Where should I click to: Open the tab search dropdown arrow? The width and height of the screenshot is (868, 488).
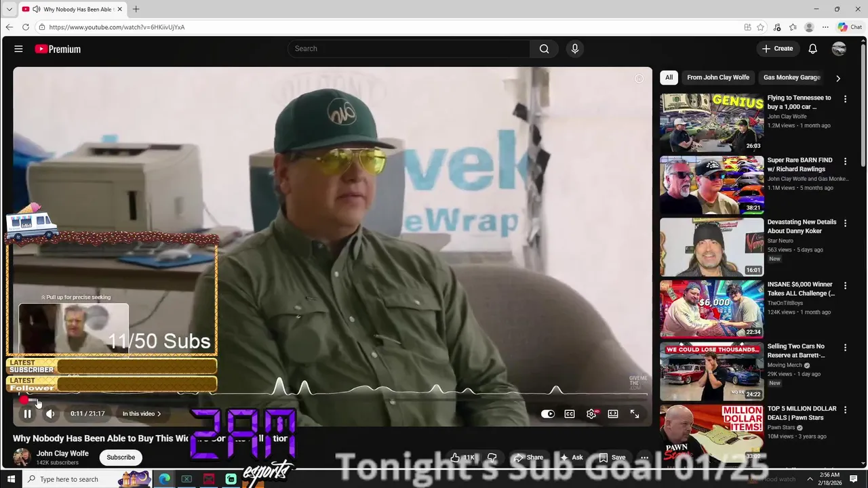point(9,9)
